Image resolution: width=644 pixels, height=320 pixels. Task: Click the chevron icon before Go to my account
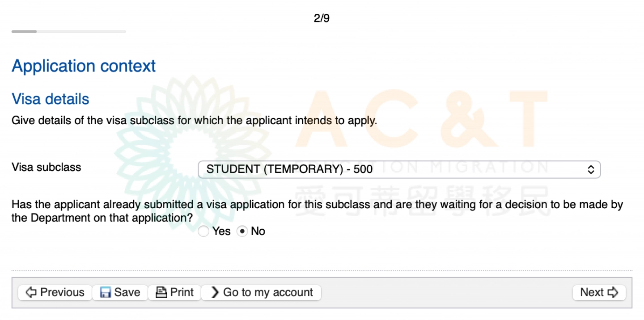pos(215,292)
